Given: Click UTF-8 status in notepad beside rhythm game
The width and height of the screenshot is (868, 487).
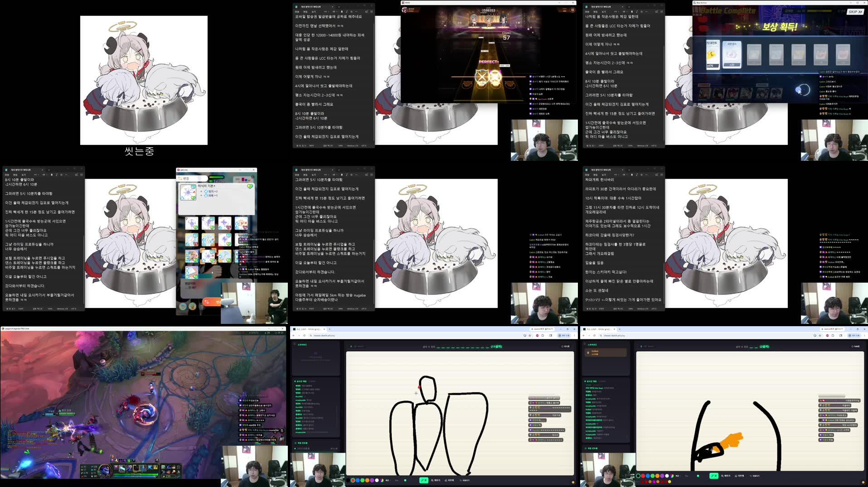Looking at the screenshot, I should pyautogui.click(x=364, y=145).
